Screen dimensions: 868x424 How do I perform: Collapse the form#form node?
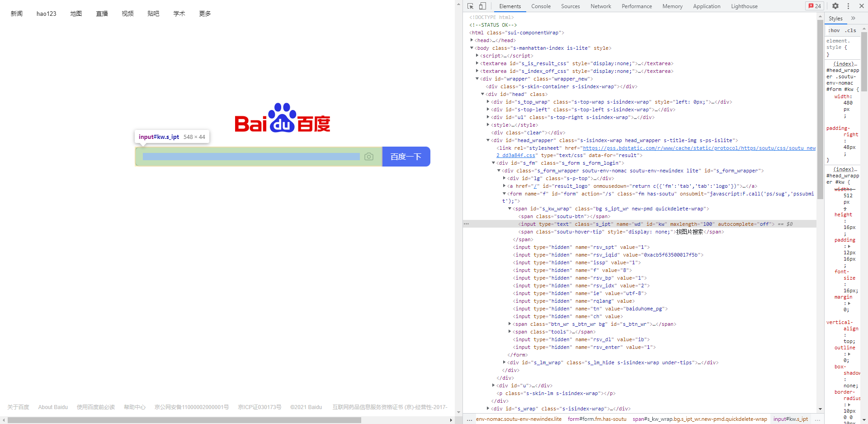504,194
